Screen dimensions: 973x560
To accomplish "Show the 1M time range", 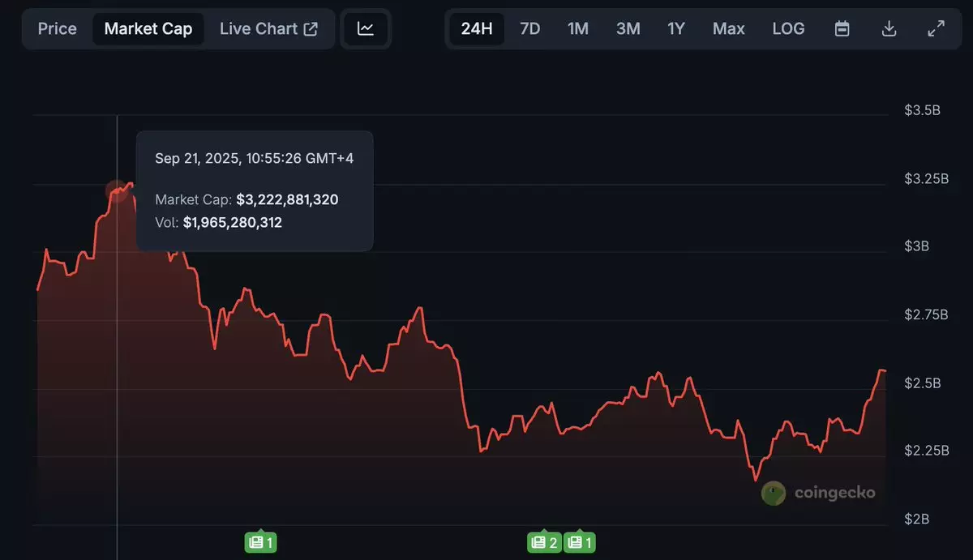I will (578, 29).
